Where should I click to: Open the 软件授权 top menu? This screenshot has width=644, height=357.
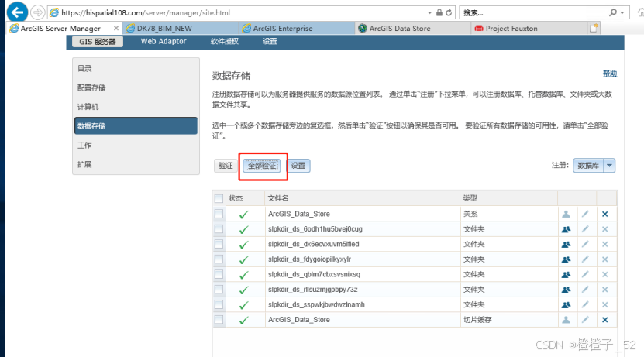(224, 42)
